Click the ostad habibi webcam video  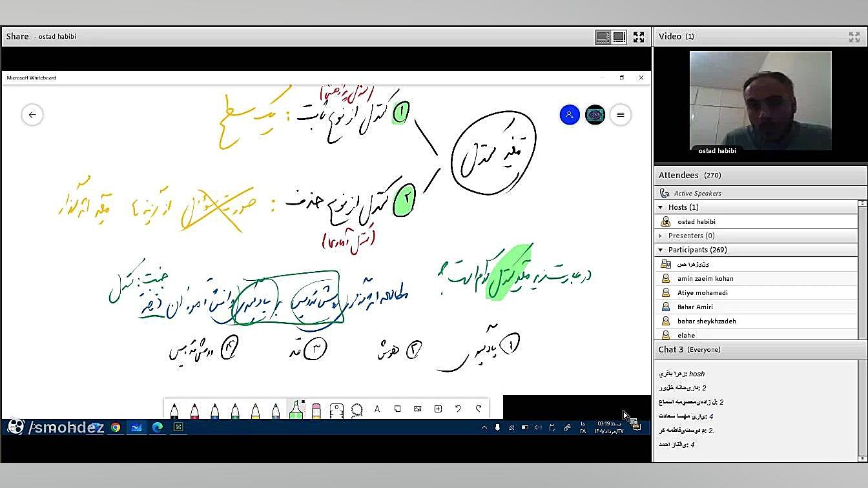click(x=761, y=101)
